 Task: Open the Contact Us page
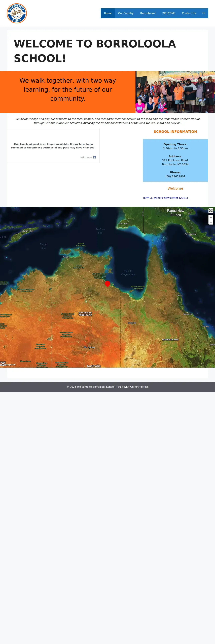tap(189, 13)
